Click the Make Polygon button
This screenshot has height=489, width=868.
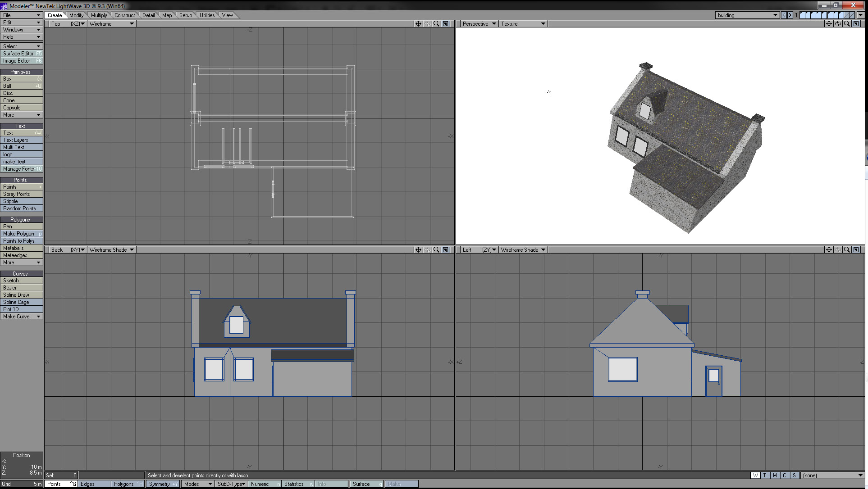(22, 234)
